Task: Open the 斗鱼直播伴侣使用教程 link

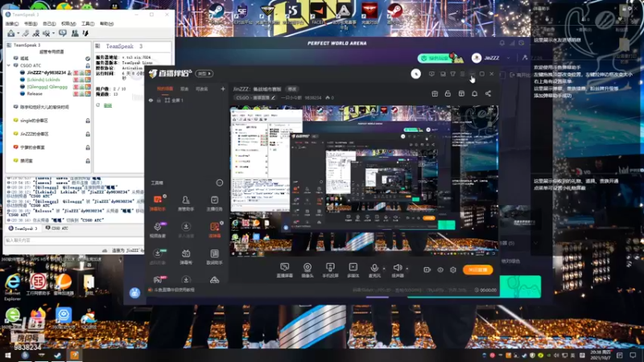Action: 174,290
